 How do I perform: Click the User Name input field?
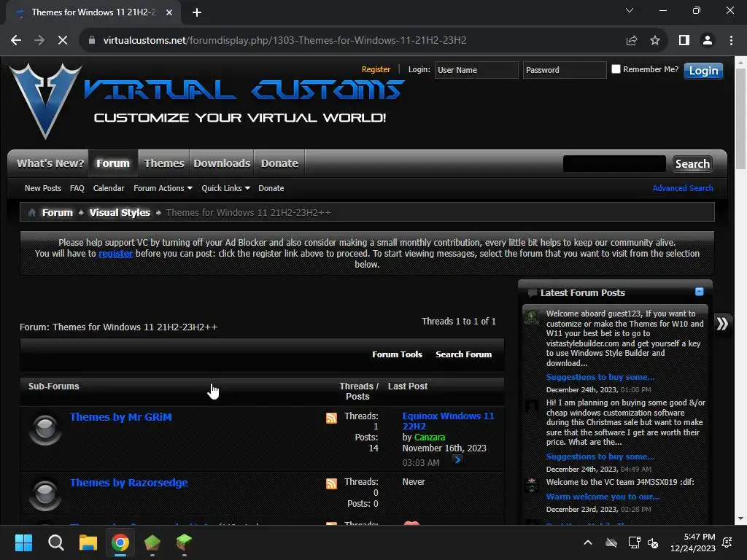tap(476, 70)
